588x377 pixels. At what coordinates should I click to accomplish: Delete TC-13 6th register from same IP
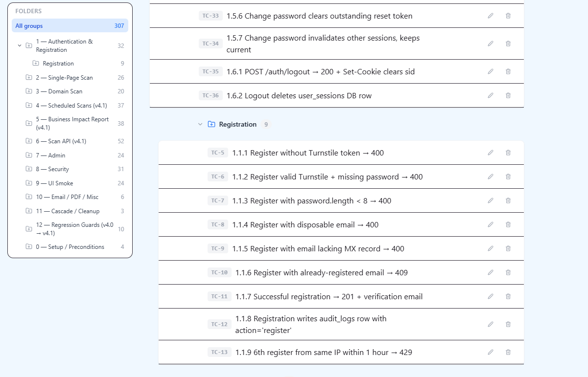coord(508,352)
